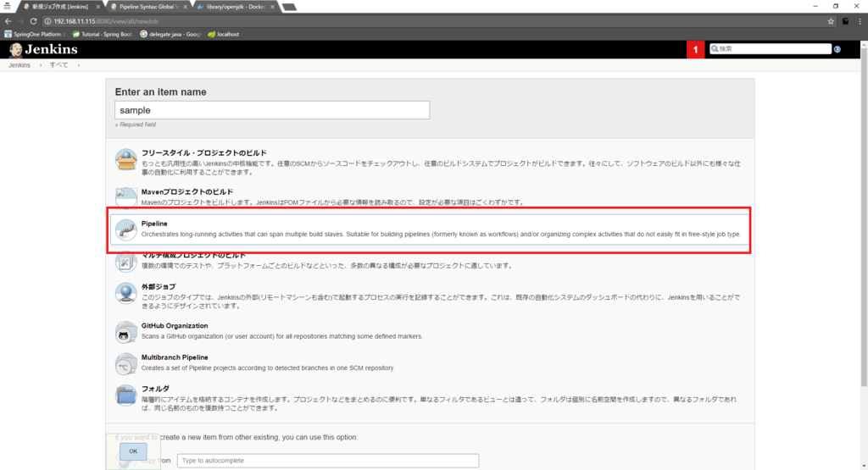Select the external job globe icon
The image size is (868, 470).
(x=125, y=293)
